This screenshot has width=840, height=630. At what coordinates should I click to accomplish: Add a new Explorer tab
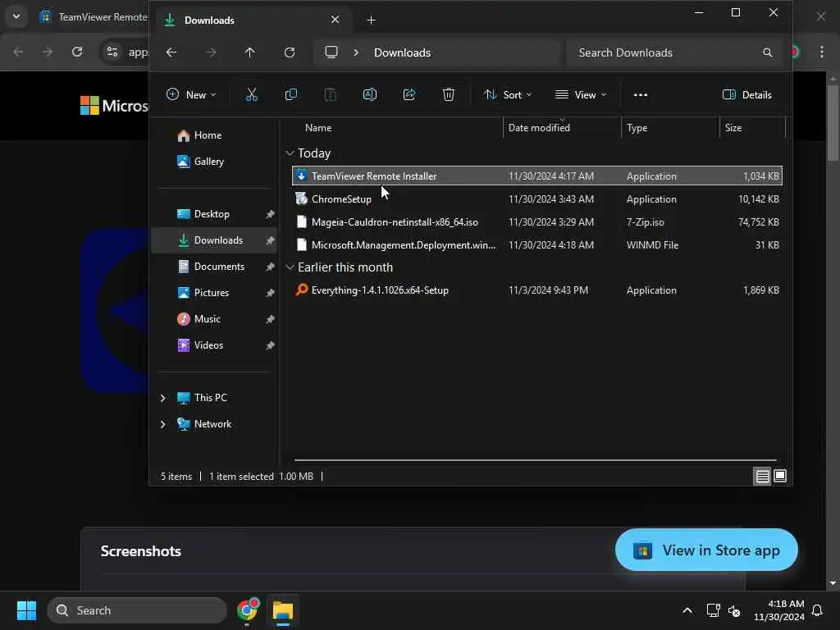(372, 21)
